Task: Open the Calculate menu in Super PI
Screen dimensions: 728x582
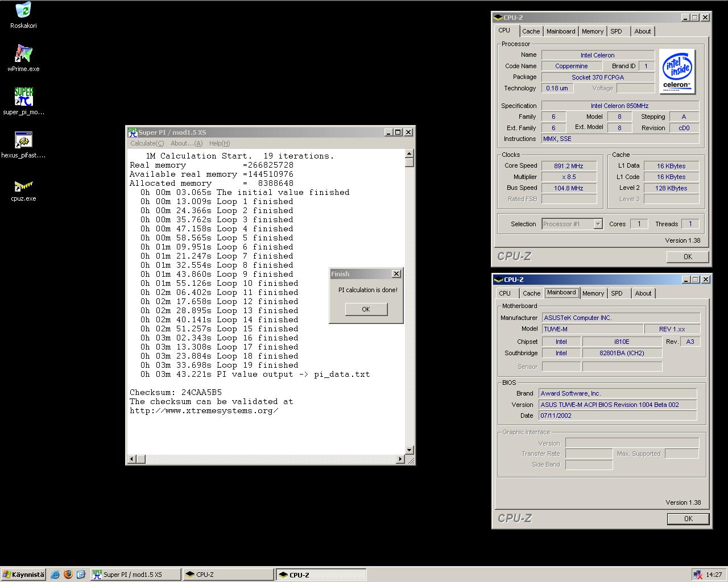Action: (x=147, y=143)
